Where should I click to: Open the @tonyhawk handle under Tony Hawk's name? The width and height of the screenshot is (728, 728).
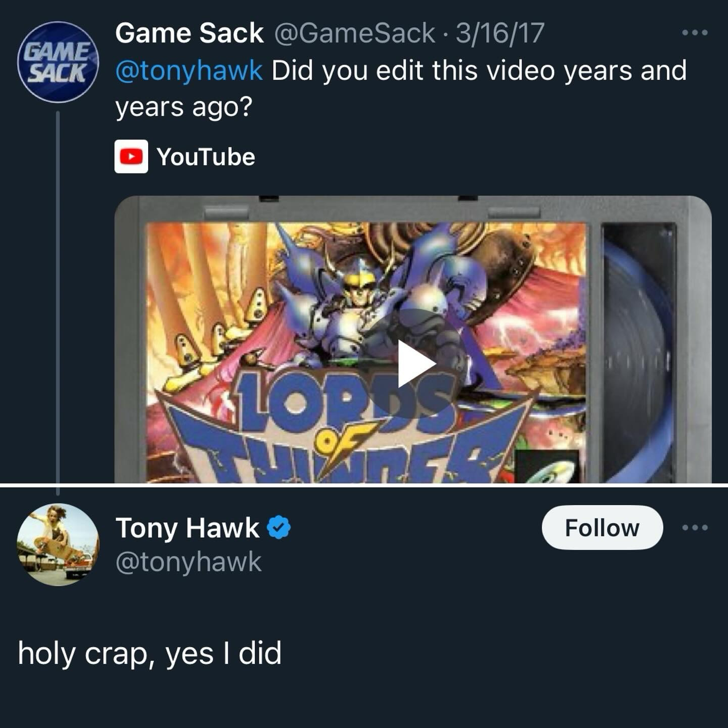click(x=189, y=562)
